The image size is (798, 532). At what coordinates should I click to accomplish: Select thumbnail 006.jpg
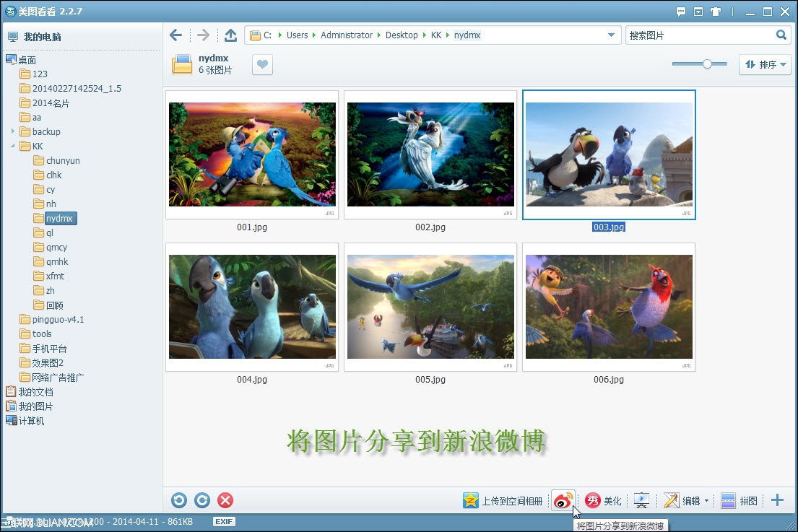tap(609, 307)
